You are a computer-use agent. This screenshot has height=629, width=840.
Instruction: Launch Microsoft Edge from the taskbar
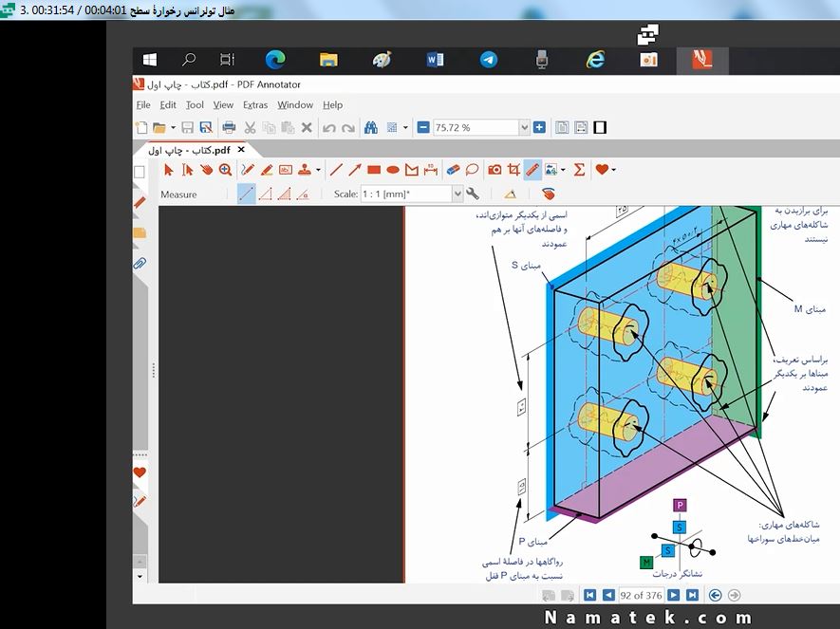[275, 60]
